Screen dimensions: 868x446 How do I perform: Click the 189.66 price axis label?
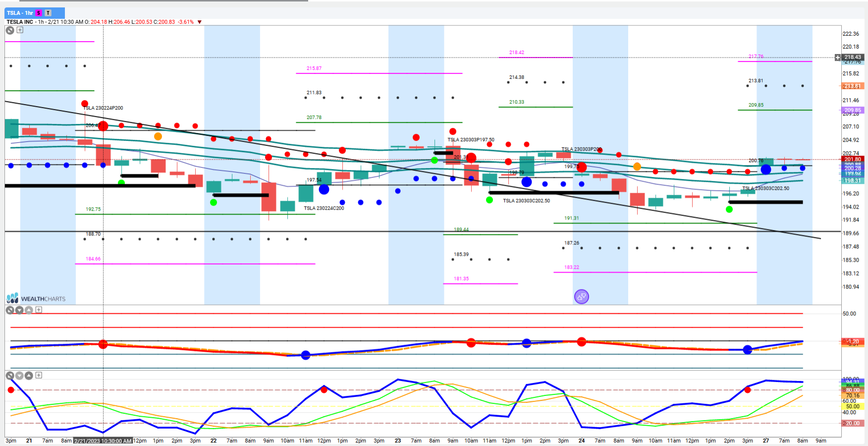coord(851,233)
